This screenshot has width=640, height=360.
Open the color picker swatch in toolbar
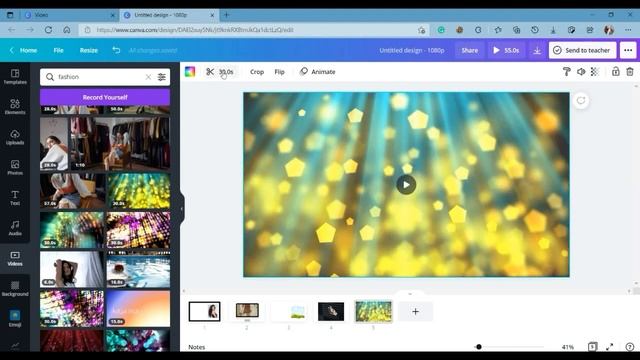190,71
